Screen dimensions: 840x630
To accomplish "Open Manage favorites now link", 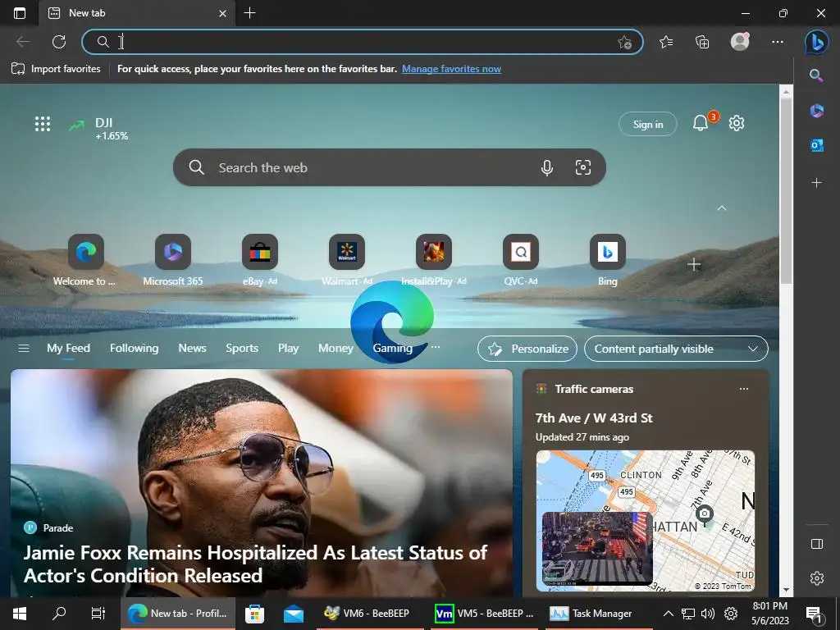I will pos(452,69).
